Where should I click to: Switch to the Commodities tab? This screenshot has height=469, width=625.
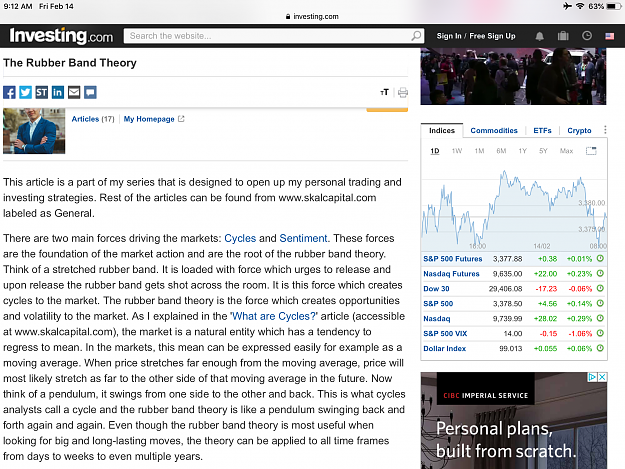pos(494,130)
